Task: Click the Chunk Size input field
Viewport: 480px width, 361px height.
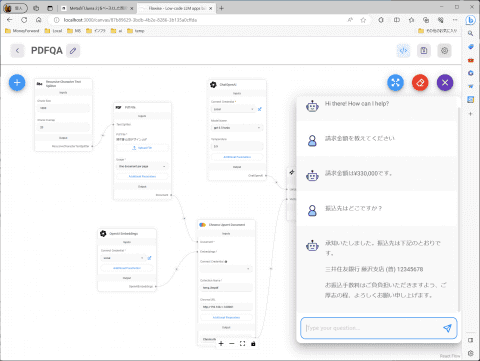Action: [63, 108]
